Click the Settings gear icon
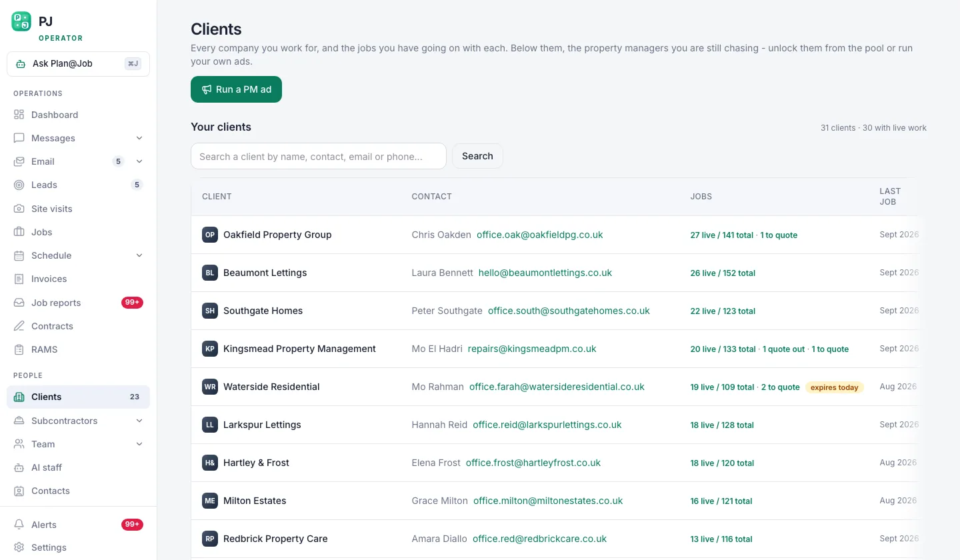Screen dimensions: 960x560 pos(19,547)
